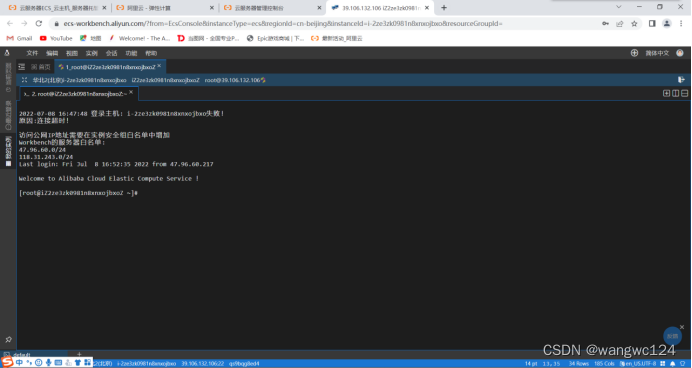Open the Epic游戏商城 bookmark
This screenshot has height=368, width=692.
click(275, 38)
